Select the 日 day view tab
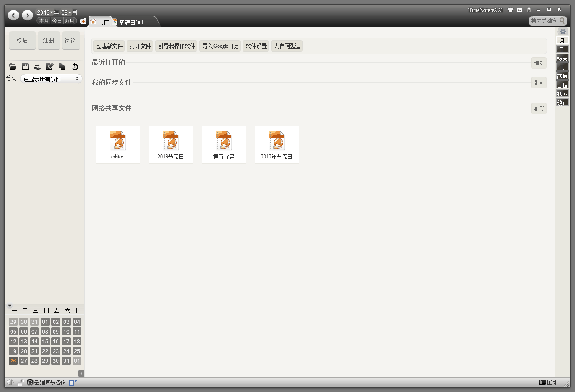Viewport: 575px width, 392px height. [562, 49]
